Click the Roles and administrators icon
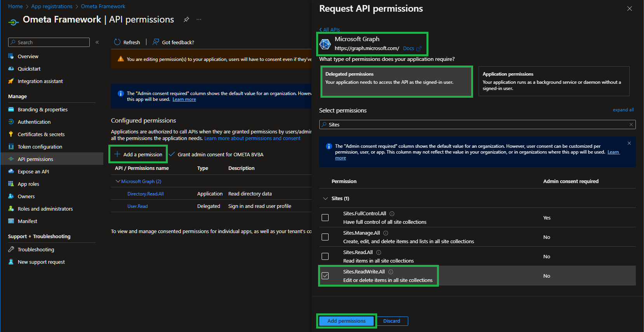644x332 pixels. click(11, 209)
